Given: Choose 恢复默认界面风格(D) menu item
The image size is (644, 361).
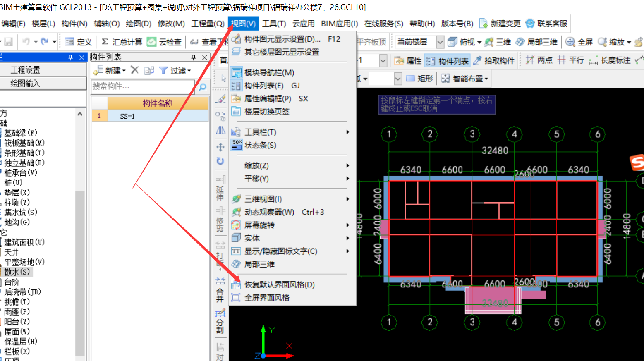Looking at the screenshot, I should coord(292,285).
